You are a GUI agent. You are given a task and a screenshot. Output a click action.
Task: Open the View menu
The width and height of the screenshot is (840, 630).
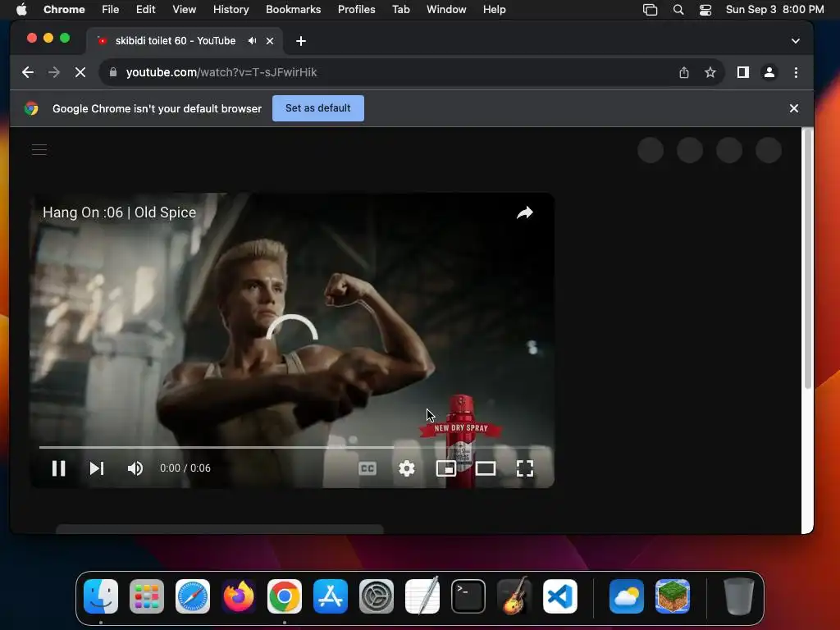pyautogui.click(x=185, y=10)
